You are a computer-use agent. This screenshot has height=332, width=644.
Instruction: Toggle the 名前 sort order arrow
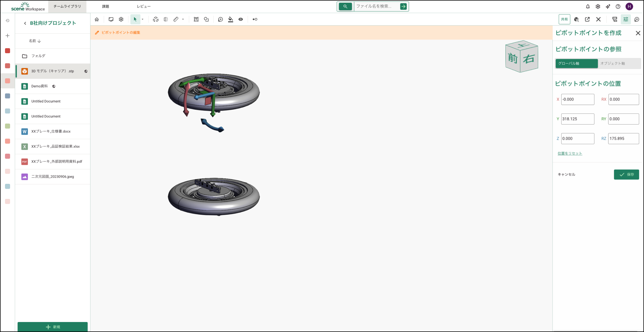(39, 41)
